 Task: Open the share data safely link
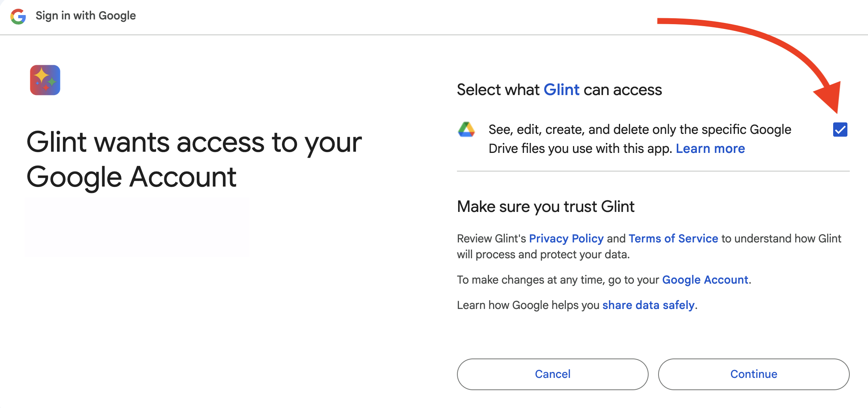648,305
